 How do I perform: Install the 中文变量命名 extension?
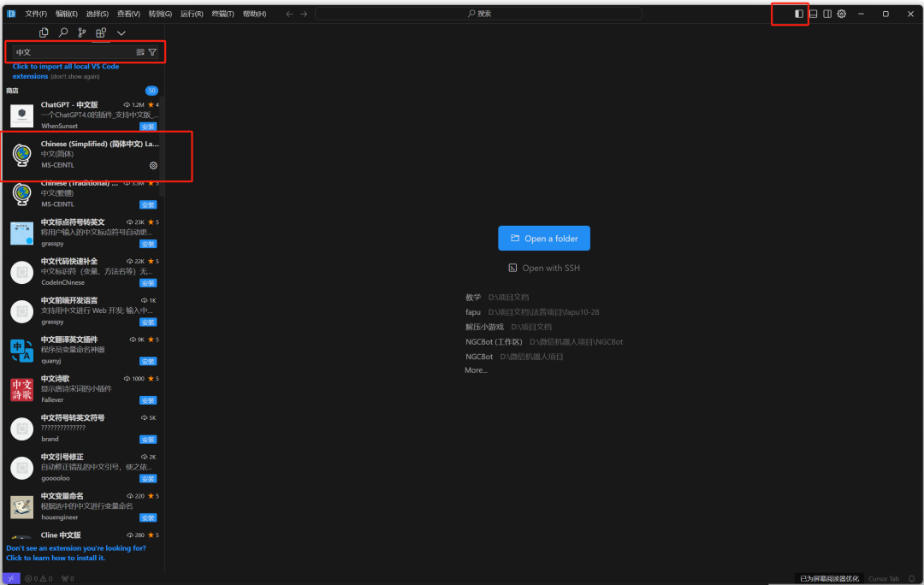coord(148,517)
